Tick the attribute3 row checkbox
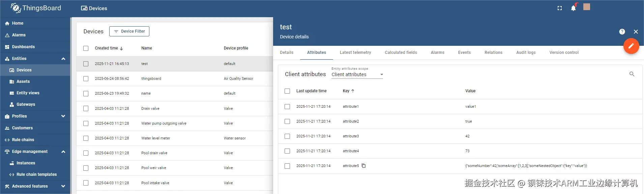 click(x=287, y=136)
